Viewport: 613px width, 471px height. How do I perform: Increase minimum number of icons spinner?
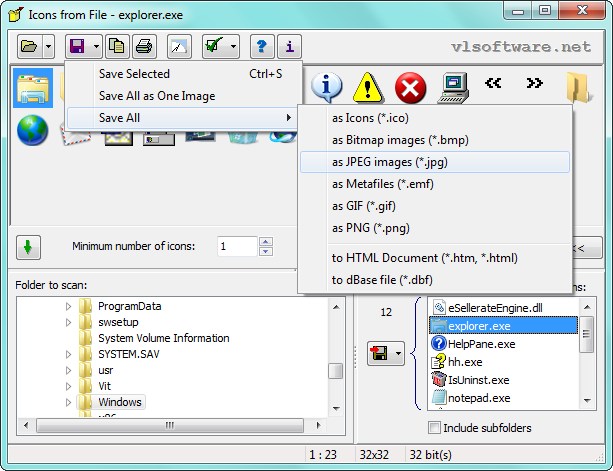pos(266,242)
